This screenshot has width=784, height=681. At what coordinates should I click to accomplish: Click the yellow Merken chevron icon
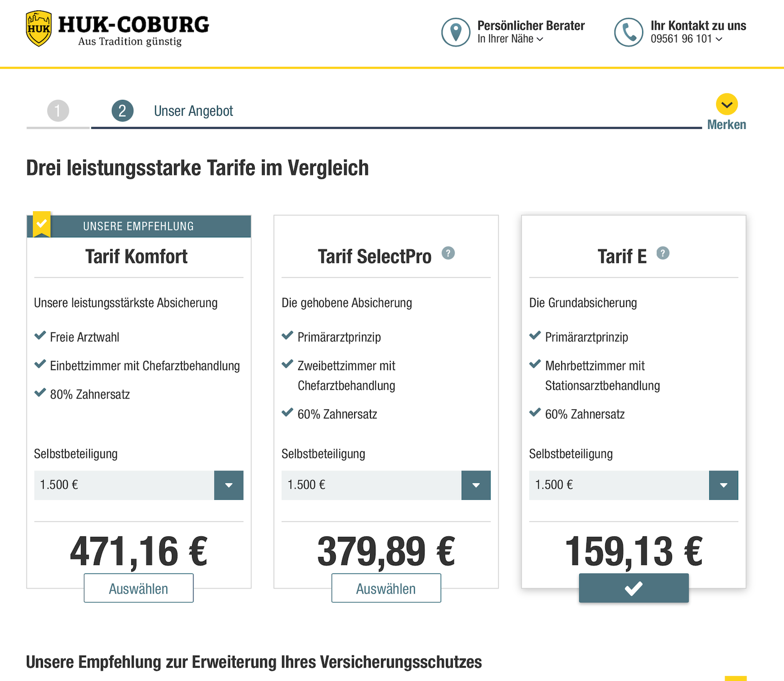(727, 104)
